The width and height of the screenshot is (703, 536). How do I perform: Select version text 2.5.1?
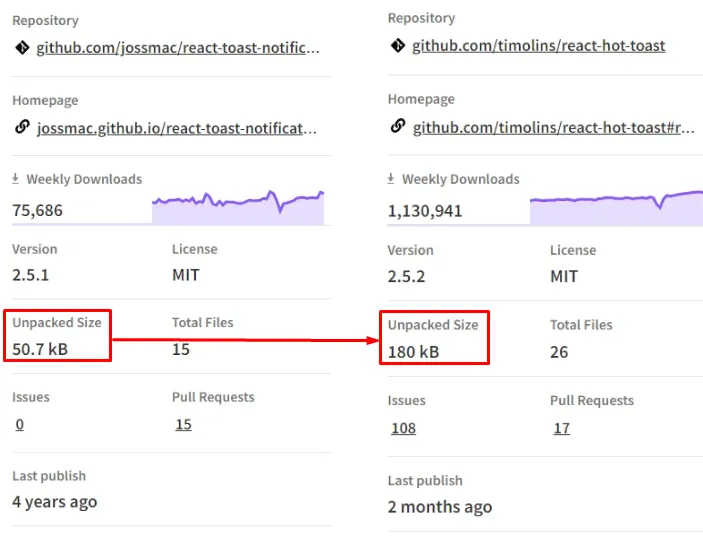(x=30, y=275)
